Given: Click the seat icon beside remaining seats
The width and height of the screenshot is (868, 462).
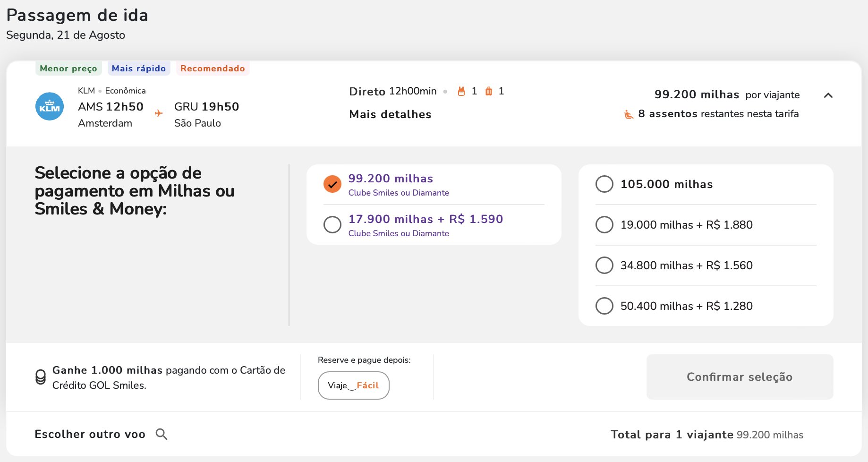Looking at the screenshot, I should pos(629,114).
